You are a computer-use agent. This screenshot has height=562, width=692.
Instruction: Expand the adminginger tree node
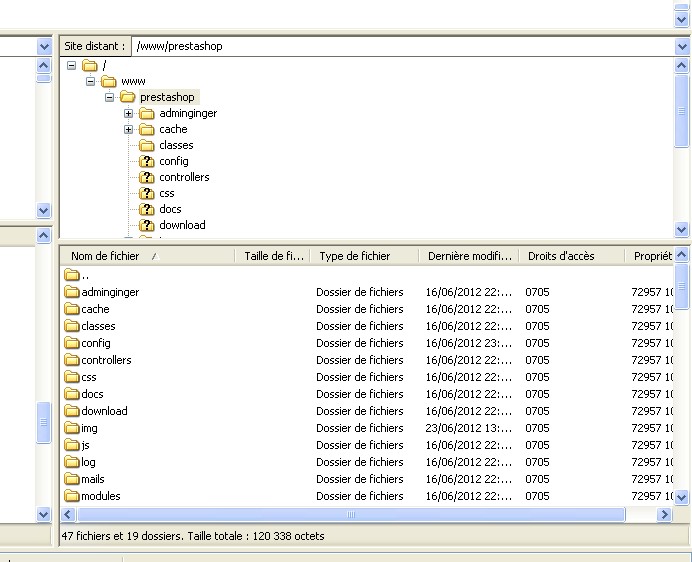coord(128,113)
